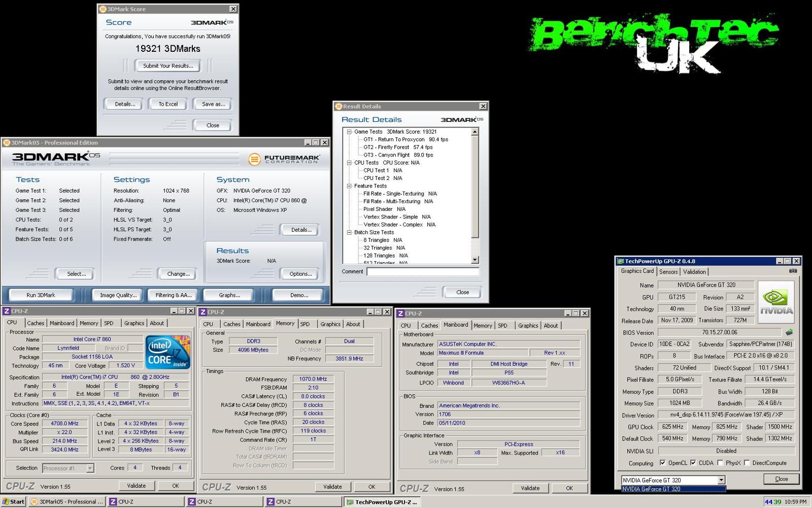Click the GPU-Z screenshot camera icon

[793, 271]
